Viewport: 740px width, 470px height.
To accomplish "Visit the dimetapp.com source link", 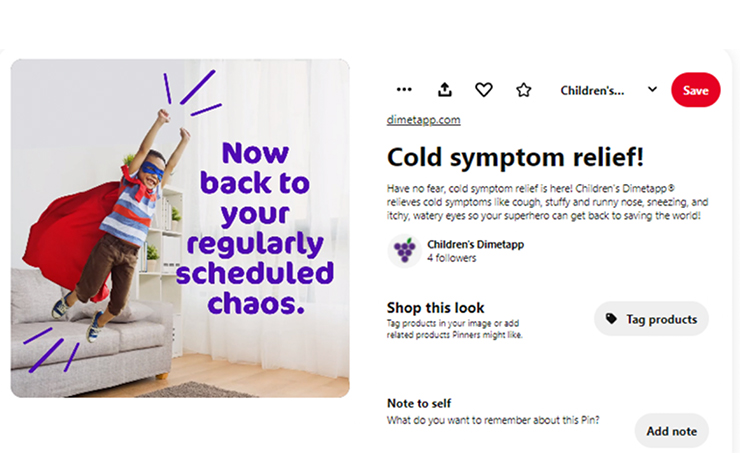I will tap(423, 120).
